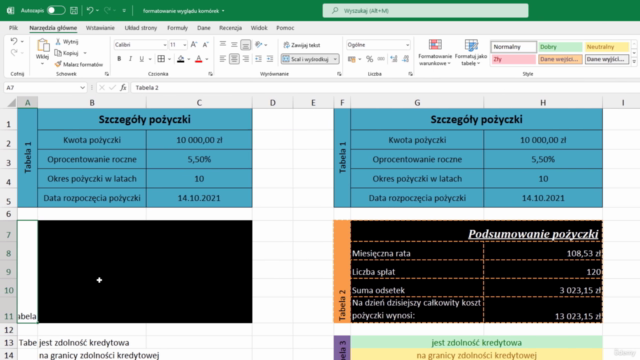Image resolution: width=640 pixels, height=360 pixels.
Task: Click decrease decimal icon
Action: (405, 59)
